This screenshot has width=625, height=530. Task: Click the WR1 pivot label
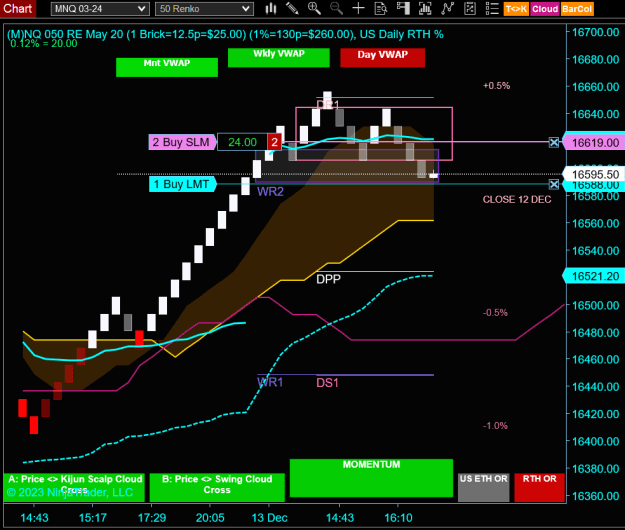[270, 382]
